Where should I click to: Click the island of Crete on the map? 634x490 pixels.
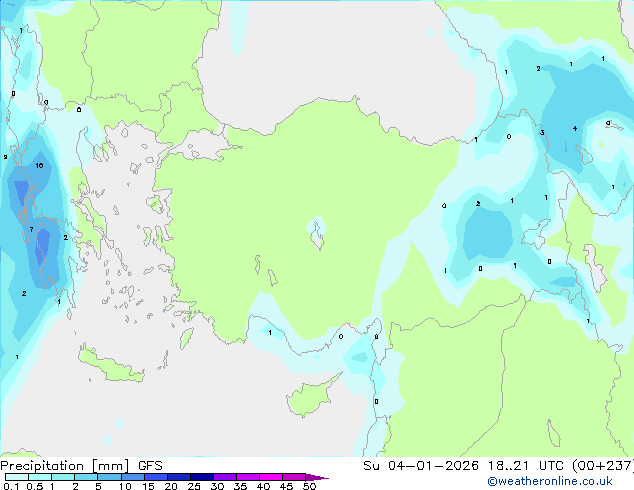[x=110, y=365]
